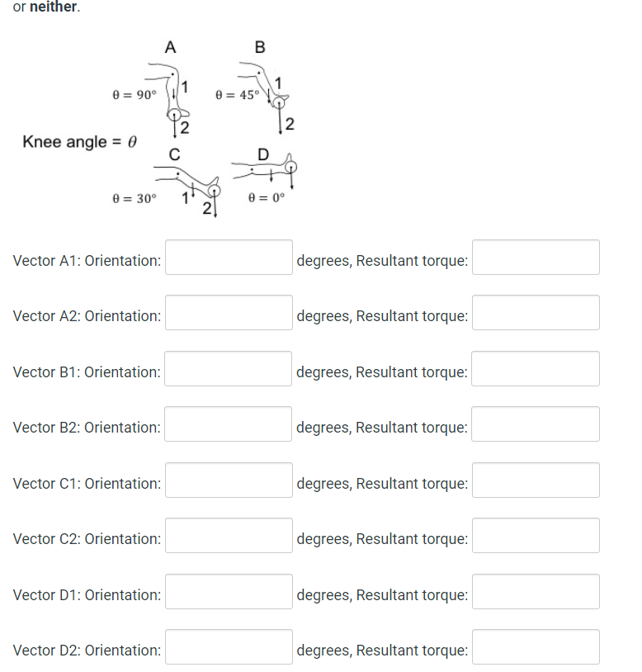Click the Vector C1 Orientation input field
This screenshot has width=642, height=672.
click(229, 480)
